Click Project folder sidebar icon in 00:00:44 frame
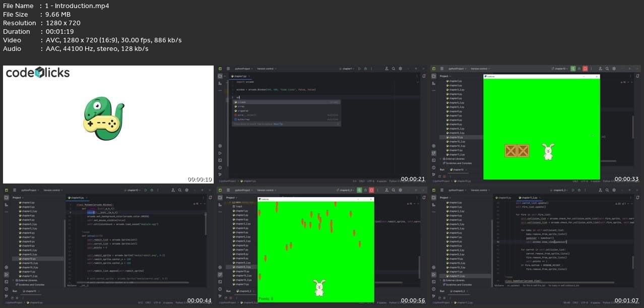This screenshot has height=308, width=644. pyautogui.click(x=6, y=198)
